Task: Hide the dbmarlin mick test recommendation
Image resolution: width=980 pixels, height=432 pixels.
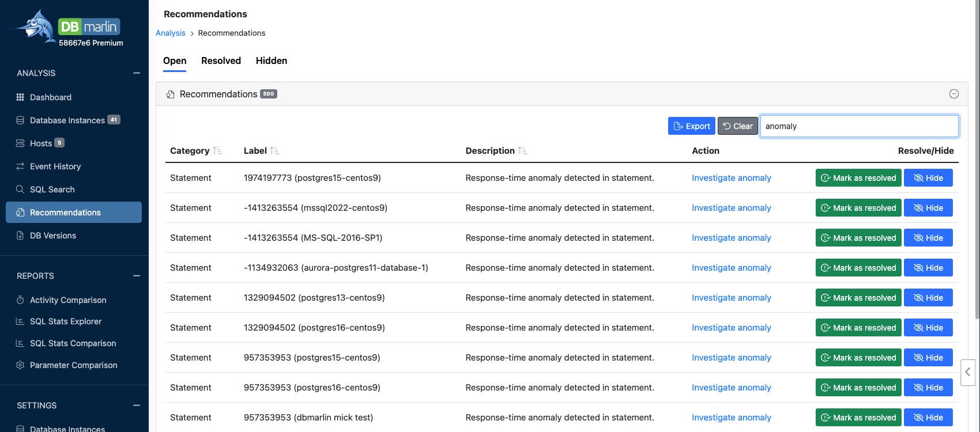Action: pos(928,418)
